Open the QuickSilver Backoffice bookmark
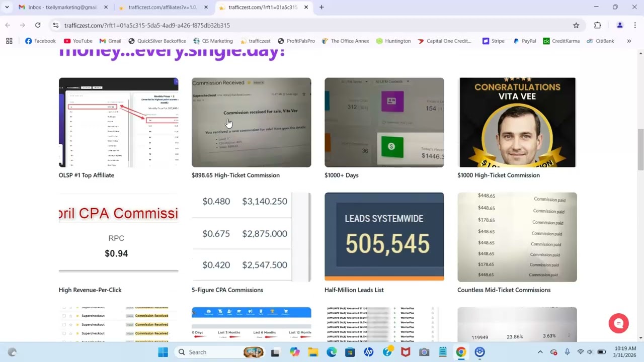 pos(157,41)
